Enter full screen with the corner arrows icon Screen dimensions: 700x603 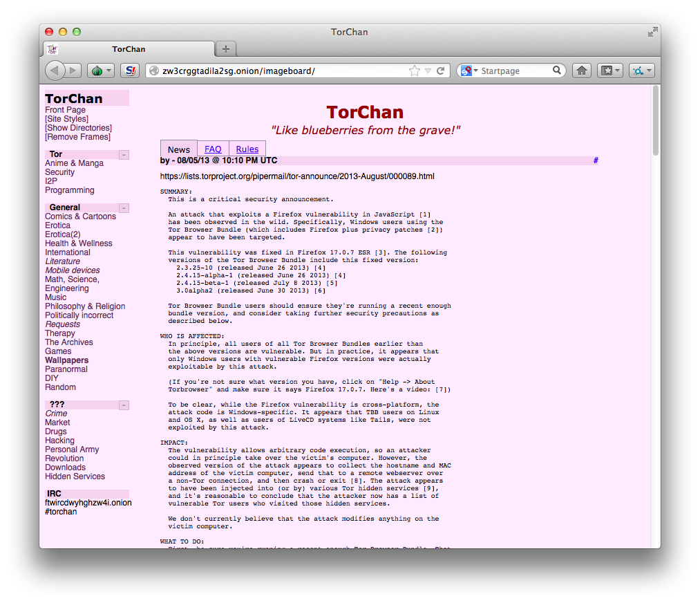coord(653,32)
